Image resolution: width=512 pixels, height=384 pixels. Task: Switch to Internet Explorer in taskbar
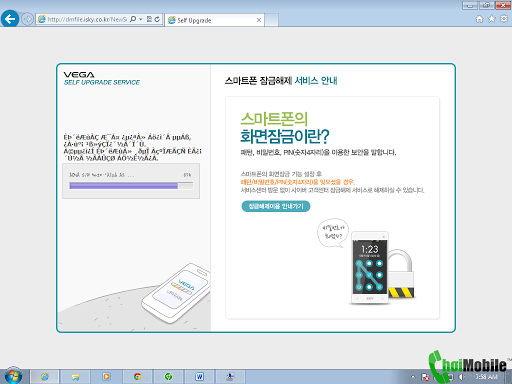point(45,377)
